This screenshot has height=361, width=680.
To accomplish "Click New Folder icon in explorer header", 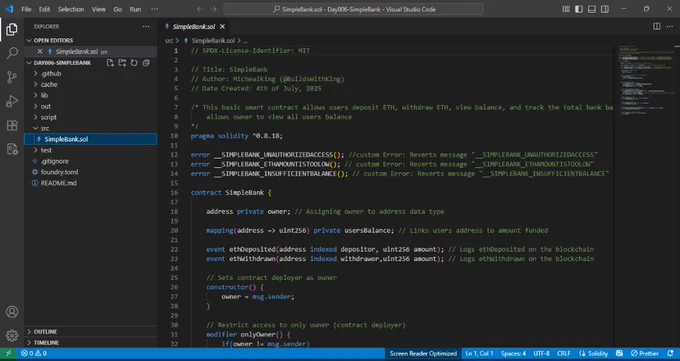I will (x=122, y=63).
